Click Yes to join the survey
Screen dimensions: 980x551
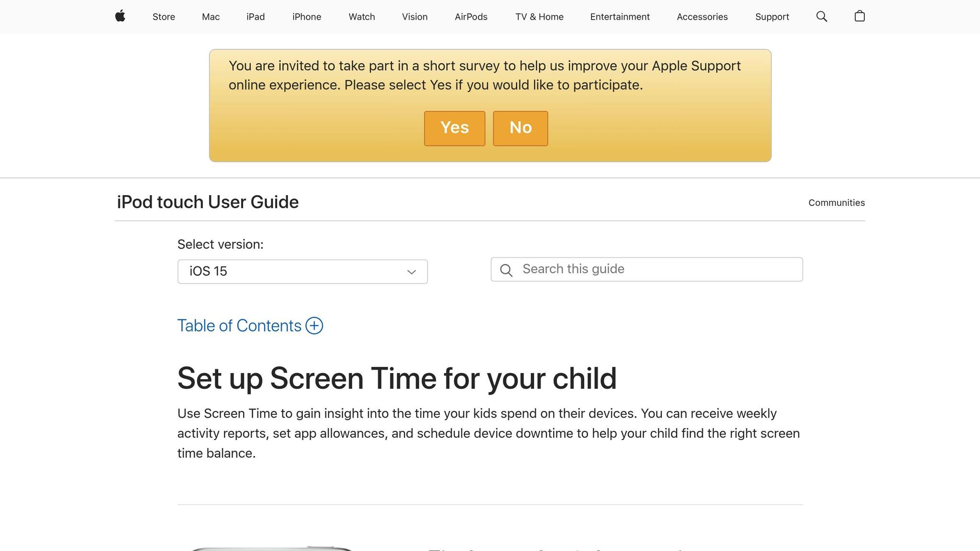(454, 128)
